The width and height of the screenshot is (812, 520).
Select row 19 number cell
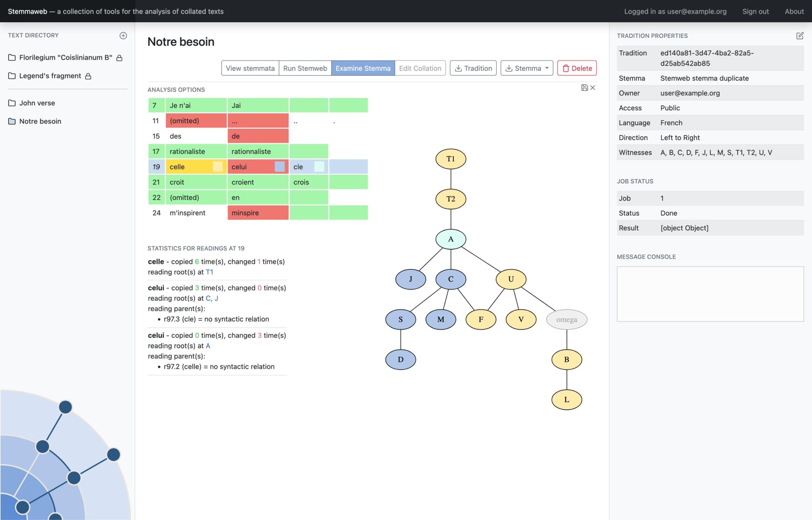click(x=156, y=167)
